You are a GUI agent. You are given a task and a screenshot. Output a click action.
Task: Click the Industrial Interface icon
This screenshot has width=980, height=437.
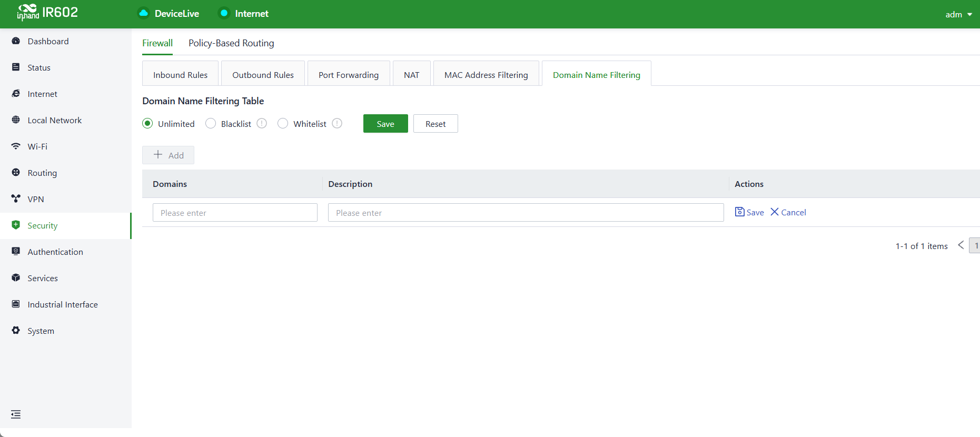pyautogui.click(x=16, y=304)
